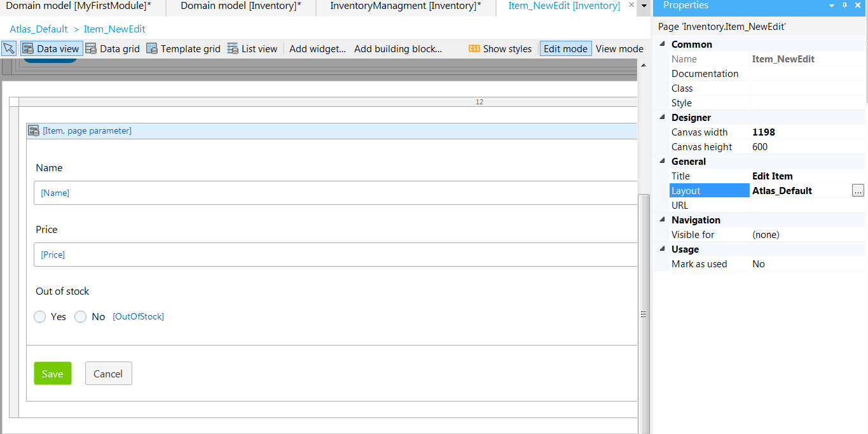This screenshot has width=868, height=434.
Task: Collapse the Common section in Properties
Action: pyautogui.click(x=663, y=44)
